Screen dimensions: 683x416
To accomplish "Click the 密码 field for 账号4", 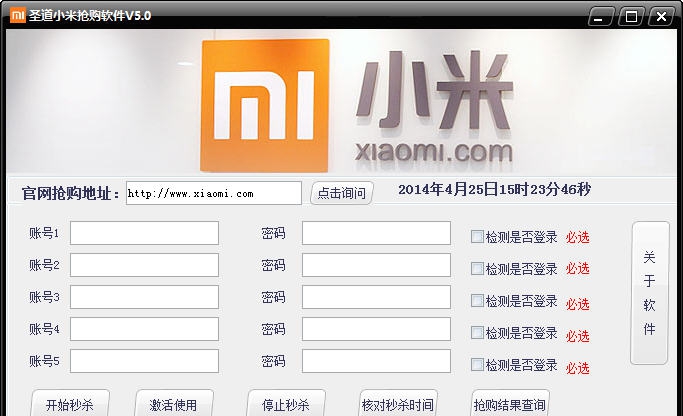I will pos(376,329).
